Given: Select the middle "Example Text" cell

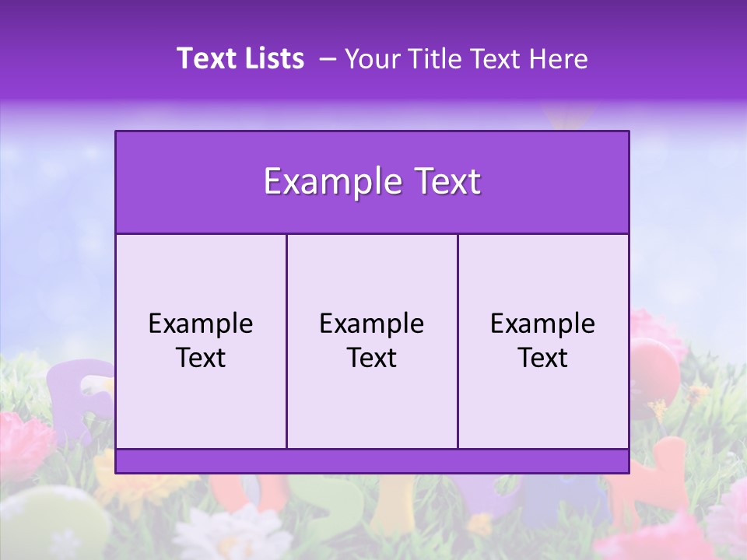Looking at the screenshot, I should click(x=372, y=341).
